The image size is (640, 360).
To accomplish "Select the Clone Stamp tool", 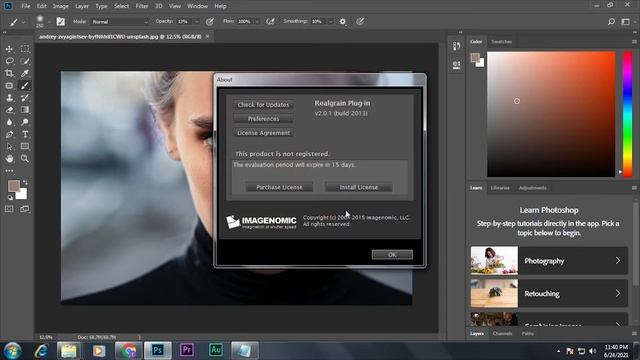I will (9, 98).
